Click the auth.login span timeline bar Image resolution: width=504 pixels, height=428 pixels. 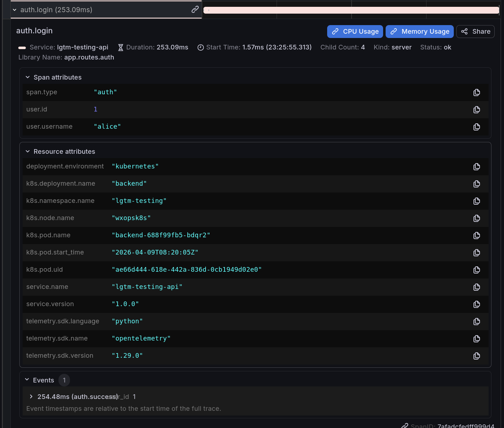point(351,10)
